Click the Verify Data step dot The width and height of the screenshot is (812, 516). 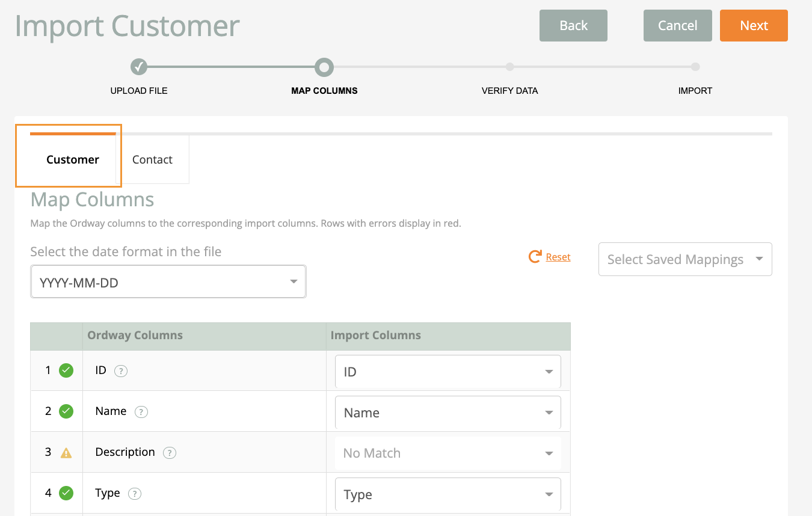click(510, 67)
